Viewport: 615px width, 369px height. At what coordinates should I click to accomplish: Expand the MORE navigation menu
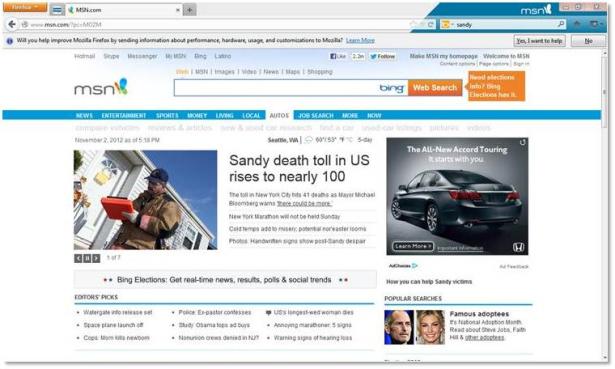tap(350, 115)
